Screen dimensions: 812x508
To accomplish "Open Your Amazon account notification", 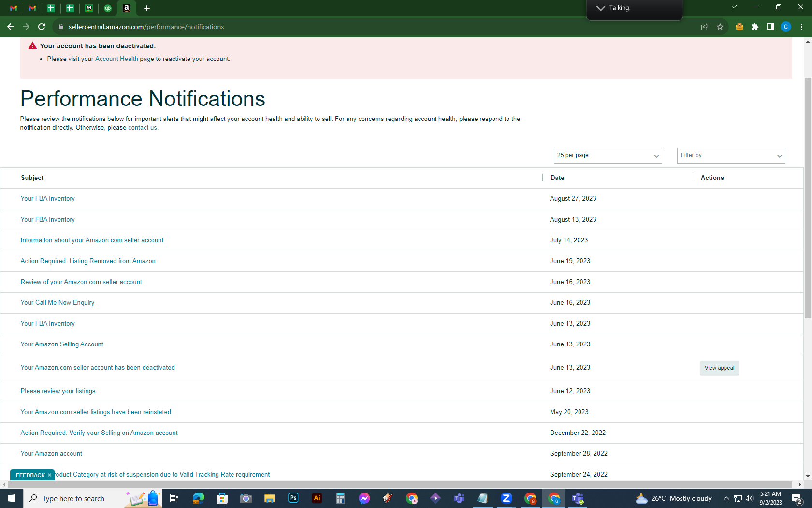I will [51, 454].
